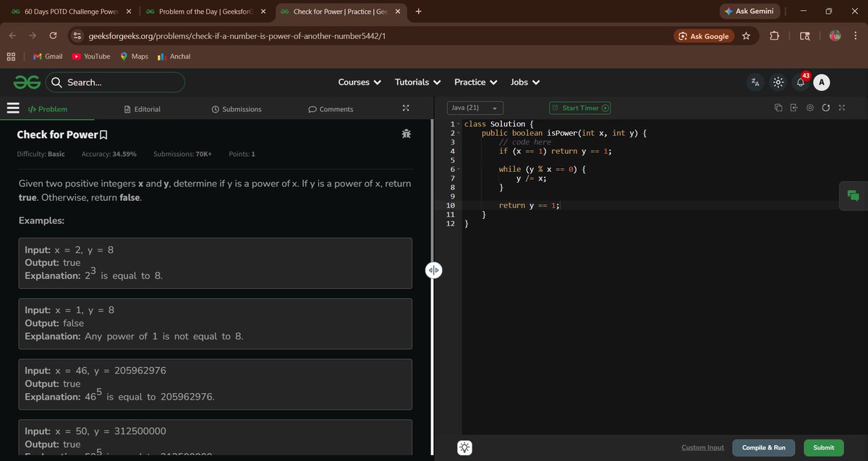Click the panel splitter handle icon
This screenshot has width=868, height=461.
[x=433, y=271]
